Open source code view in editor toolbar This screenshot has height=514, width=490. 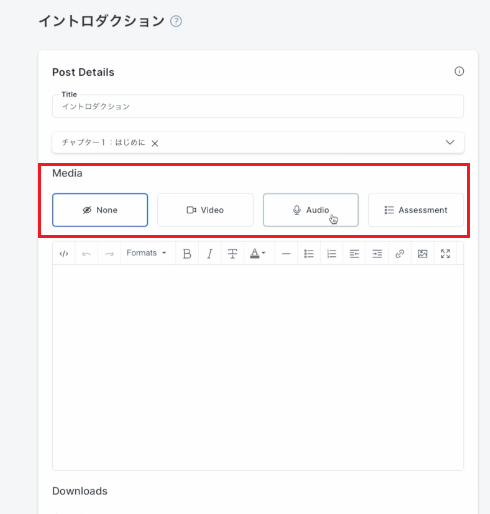coord(64,254)
